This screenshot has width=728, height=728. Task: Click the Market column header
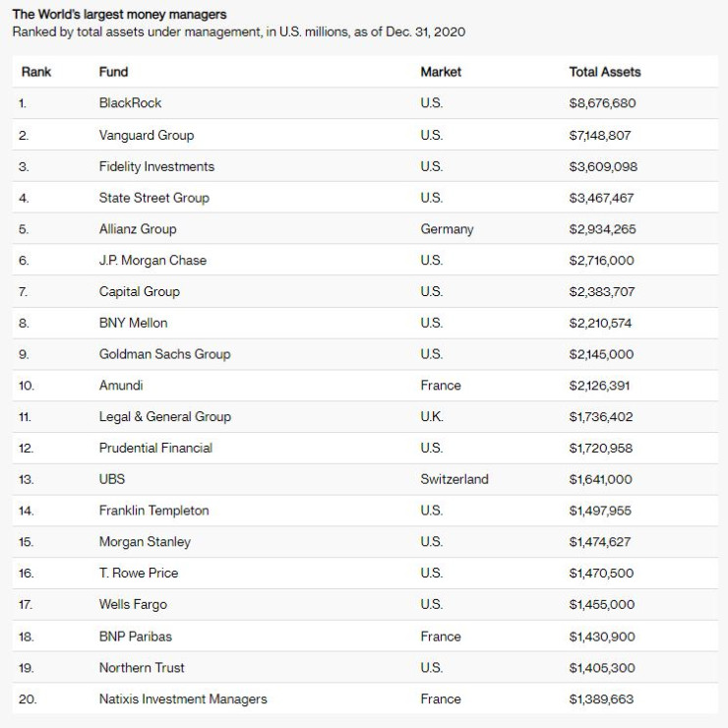pyautogui.click(x=440, y=72)
